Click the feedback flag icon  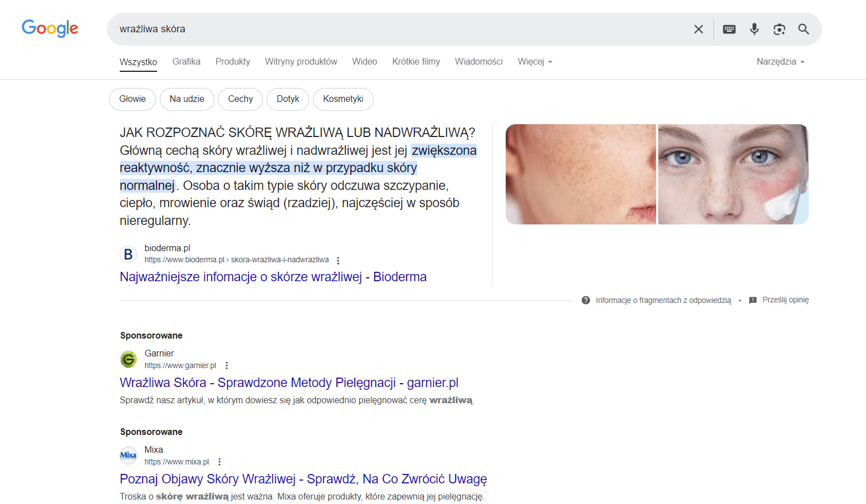pos(753,300)
